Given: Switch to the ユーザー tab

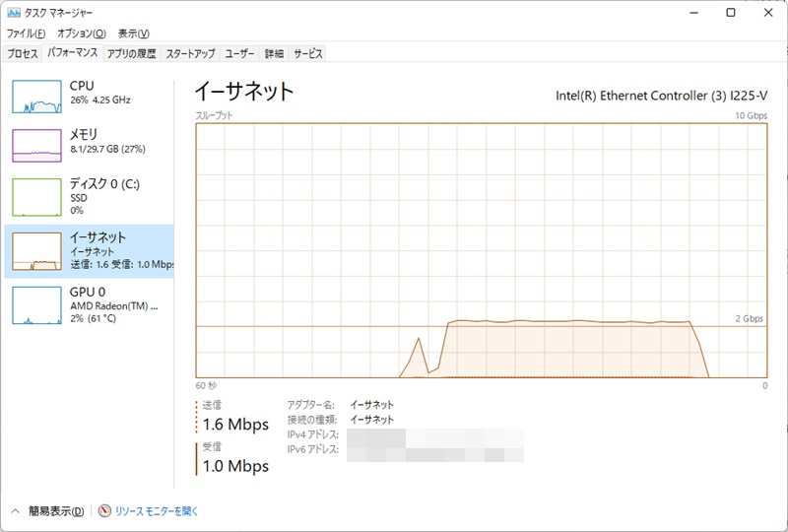Looking at the screenshot, I should click(x=240, y=53).
